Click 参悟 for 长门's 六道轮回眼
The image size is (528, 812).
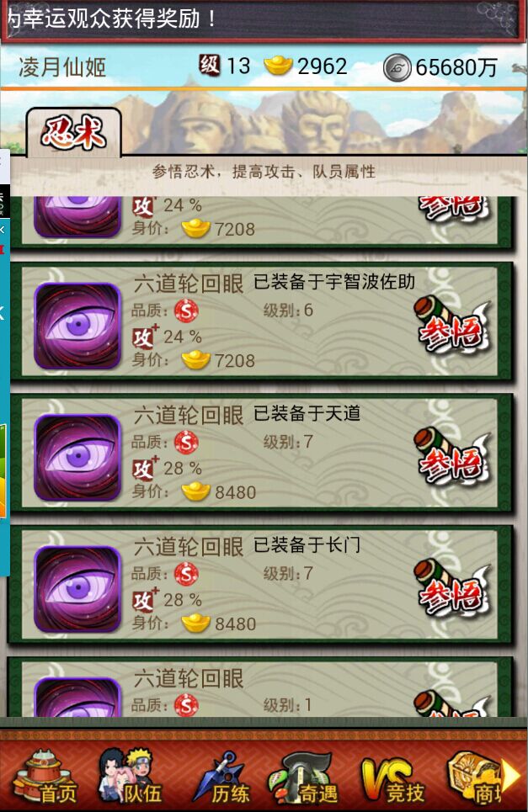[452, 588]
